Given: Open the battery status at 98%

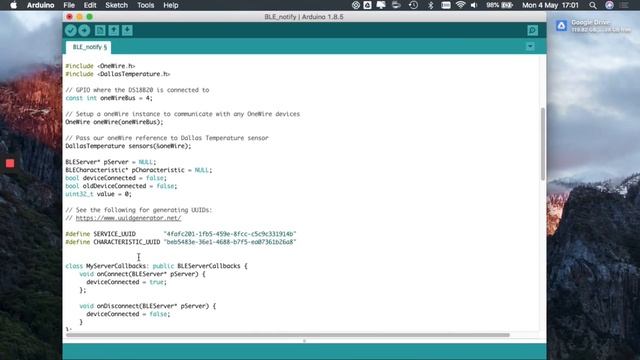Looking at the screenshot, I should coord(499,5).
